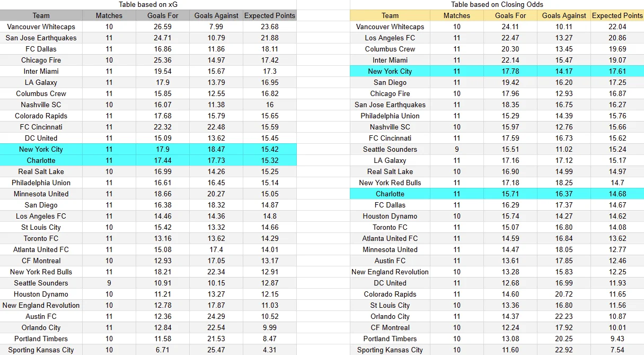This screenshot has width=644, height=355.
Task: Click San Diego in the Closing Odds table
Action: (390, 82)
